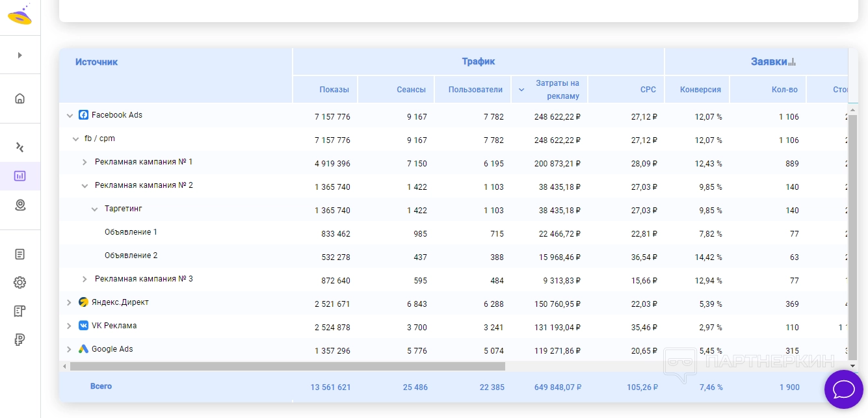The height and width of the screenshot is (418, 868).
Task: Open the webcam-shaped sidebar icon
Action: [x=20, y=205]
